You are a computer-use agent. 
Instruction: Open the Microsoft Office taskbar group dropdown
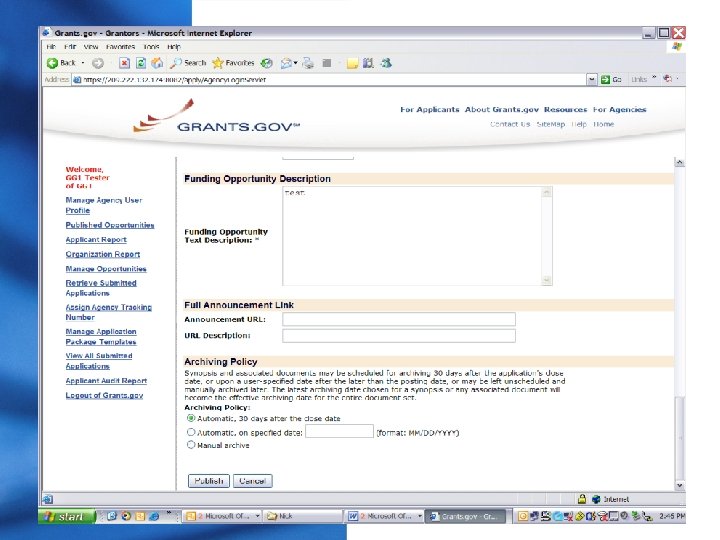[257, 516]
